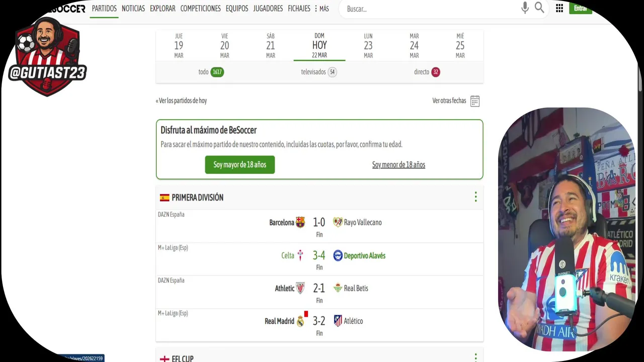Filter matches by televisados
The image size is (644, 362).
318,72
